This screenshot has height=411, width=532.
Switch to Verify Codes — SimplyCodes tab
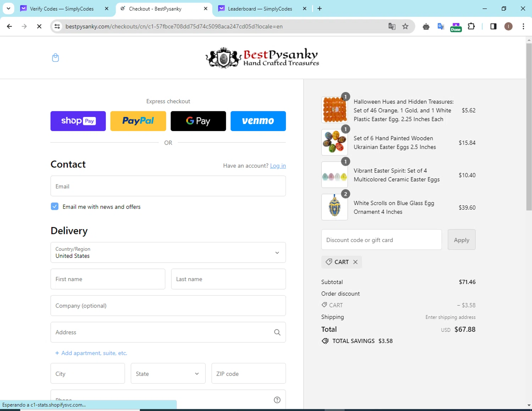pos(62,9)
